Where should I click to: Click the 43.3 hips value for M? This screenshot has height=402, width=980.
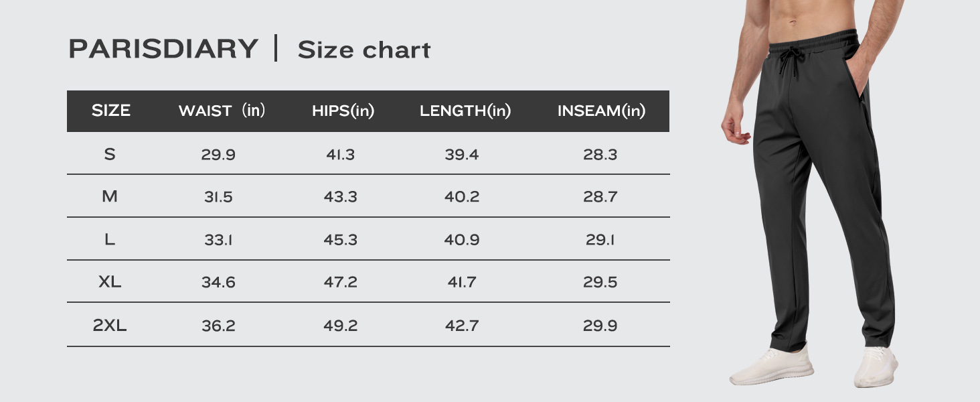340,197
